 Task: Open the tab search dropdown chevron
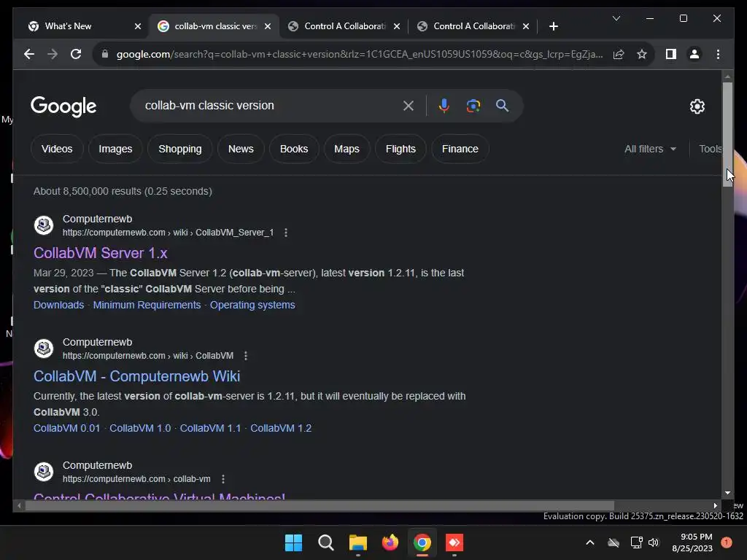point(616,18)
